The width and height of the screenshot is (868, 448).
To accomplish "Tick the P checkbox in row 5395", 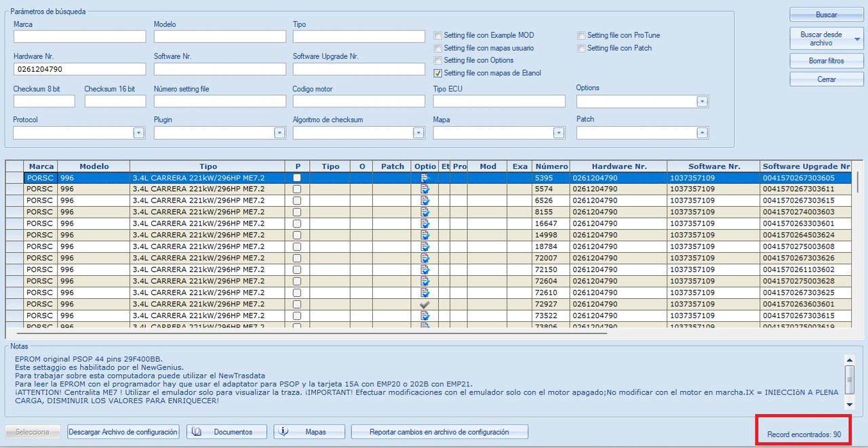I will click(x=296, y=178).
